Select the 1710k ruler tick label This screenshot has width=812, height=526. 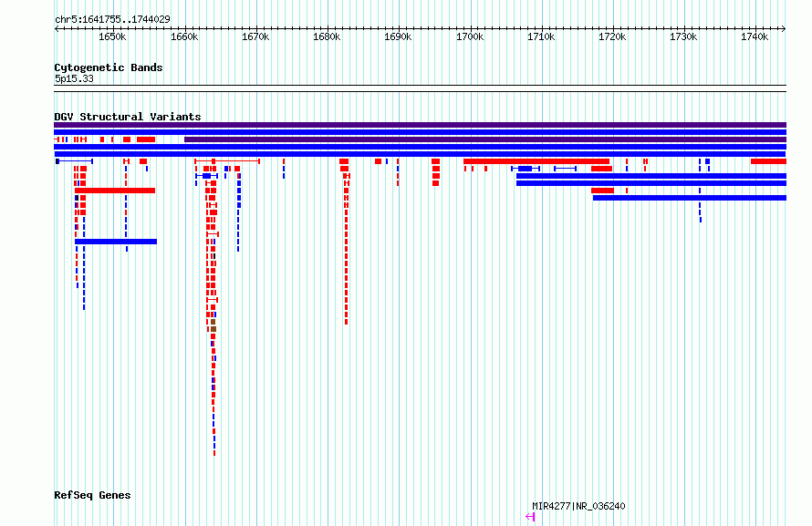click(541, 37)
